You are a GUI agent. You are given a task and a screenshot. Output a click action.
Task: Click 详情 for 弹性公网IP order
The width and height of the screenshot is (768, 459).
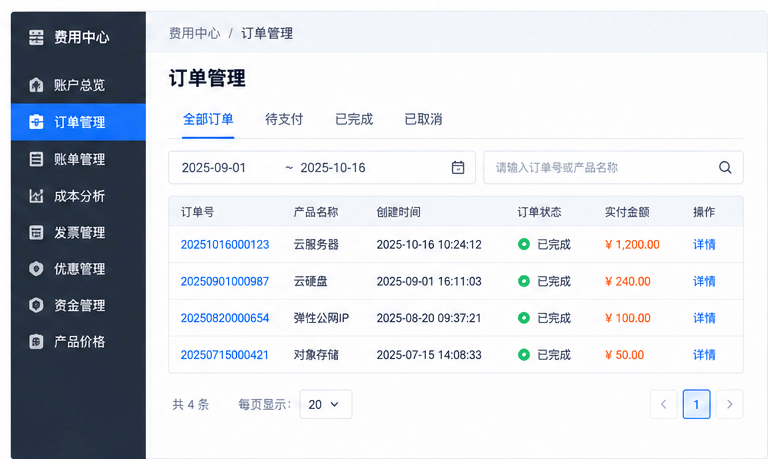point(704,318)
